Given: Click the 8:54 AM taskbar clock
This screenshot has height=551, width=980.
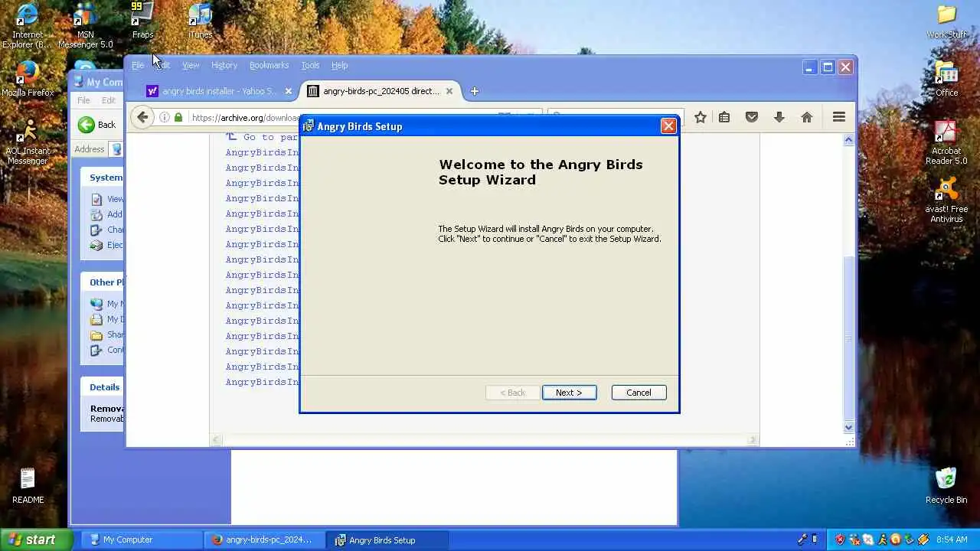Looking at the screenshot, I should (952, 540).
